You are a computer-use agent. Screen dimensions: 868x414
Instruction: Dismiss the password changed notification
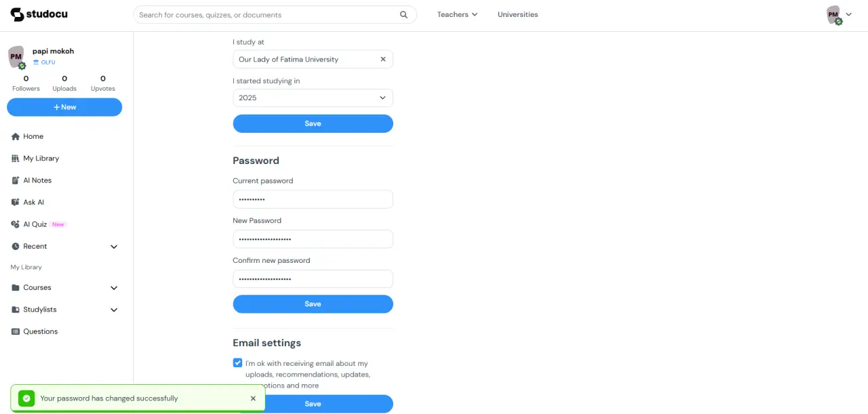click(x=253, y=398)
